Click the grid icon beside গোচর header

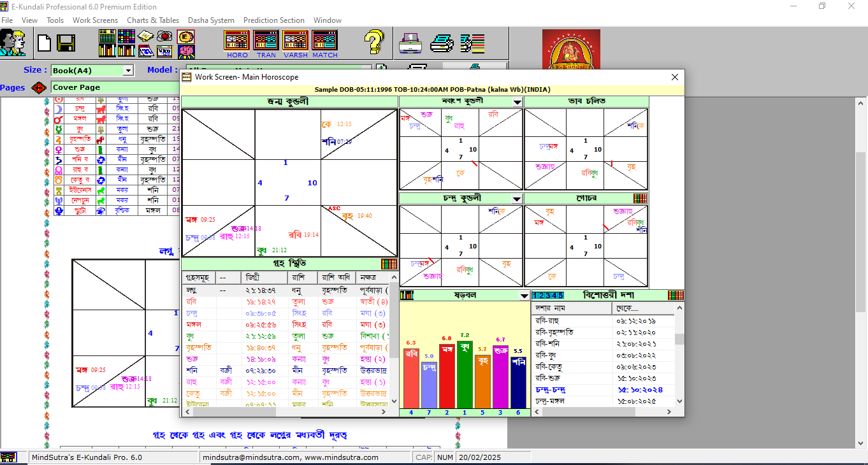(x=640, y=199)
